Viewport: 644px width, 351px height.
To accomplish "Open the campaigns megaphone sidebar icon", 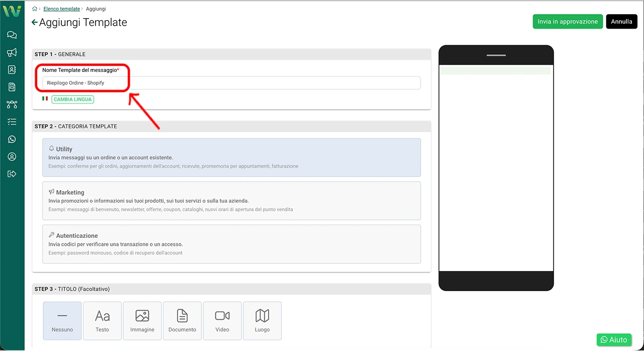I will pos(12,52).
